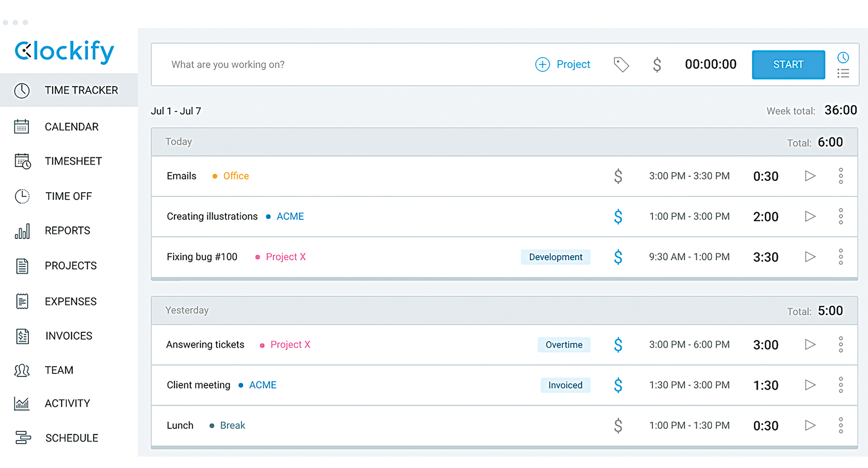The height and width of the screenshot is (468, 868).
Task: Open Timesheet from the sidebar
Action: coord(73,161)
